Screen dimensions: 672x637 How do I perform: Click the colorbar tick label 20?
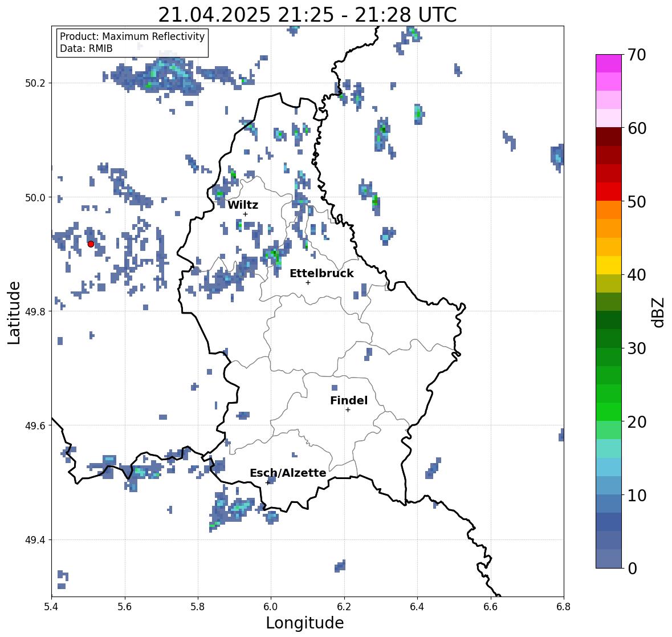click(x=637, y=422)
